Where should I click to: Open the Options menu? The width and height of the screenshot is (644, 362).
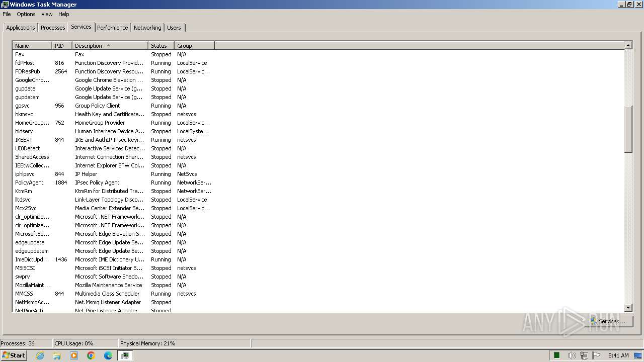(26, 14)
